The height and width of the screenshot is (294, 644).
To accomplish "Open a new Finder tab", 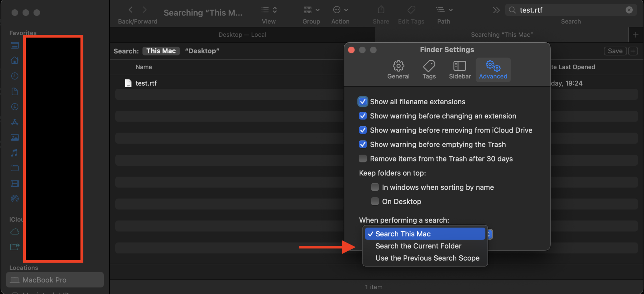I will coord(636,35).
